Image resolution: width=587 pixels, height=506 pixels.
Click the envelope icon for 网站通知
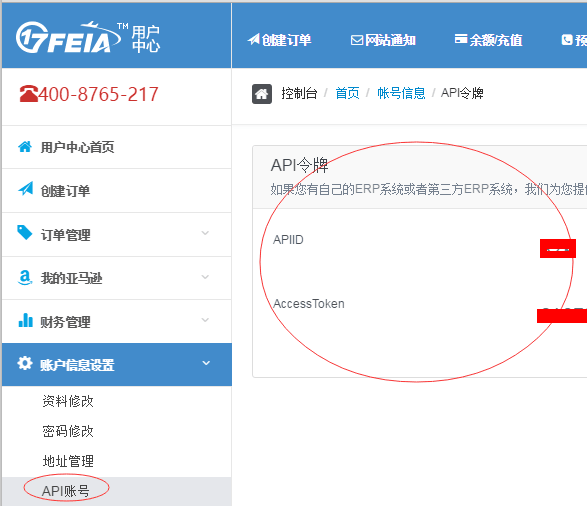click(357, 40)
